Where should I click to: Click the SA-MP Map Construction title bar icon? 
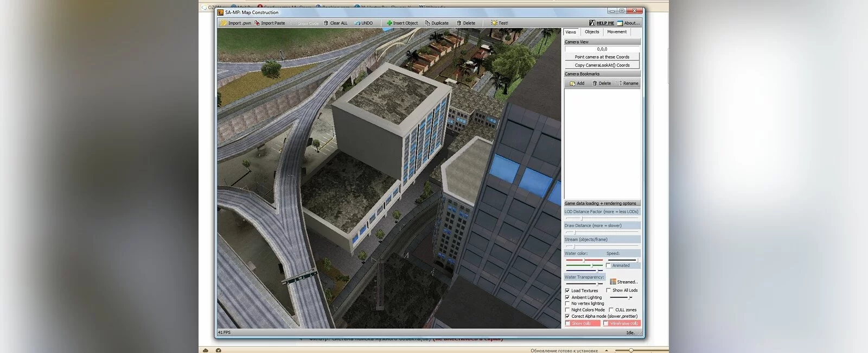(220, 12)
